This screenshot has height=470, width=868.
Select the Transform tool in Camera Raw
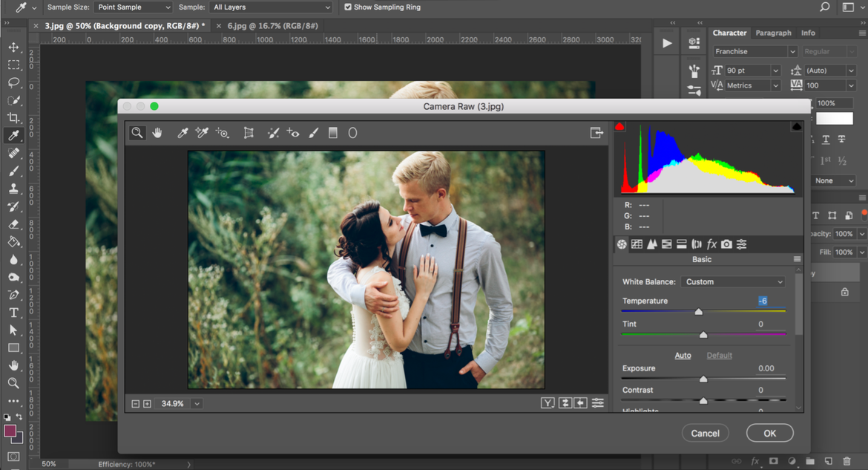coord(249,133)
